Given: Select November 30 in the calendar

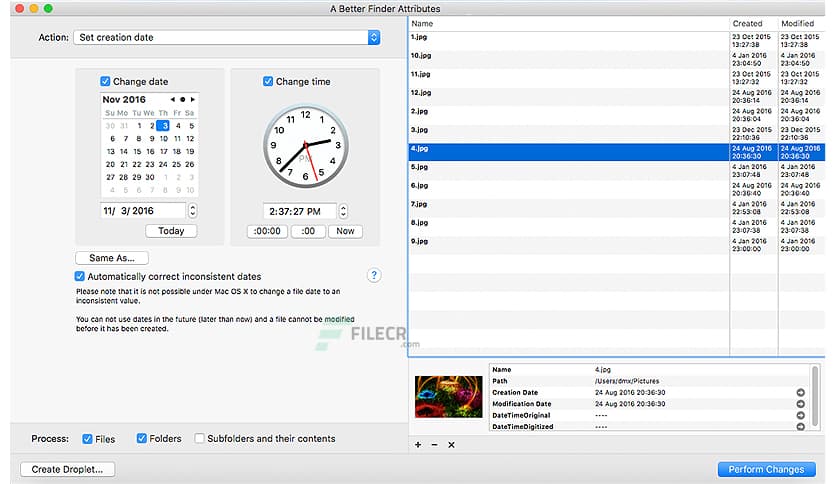Looking at the screenshot, I should coord(150,177).
